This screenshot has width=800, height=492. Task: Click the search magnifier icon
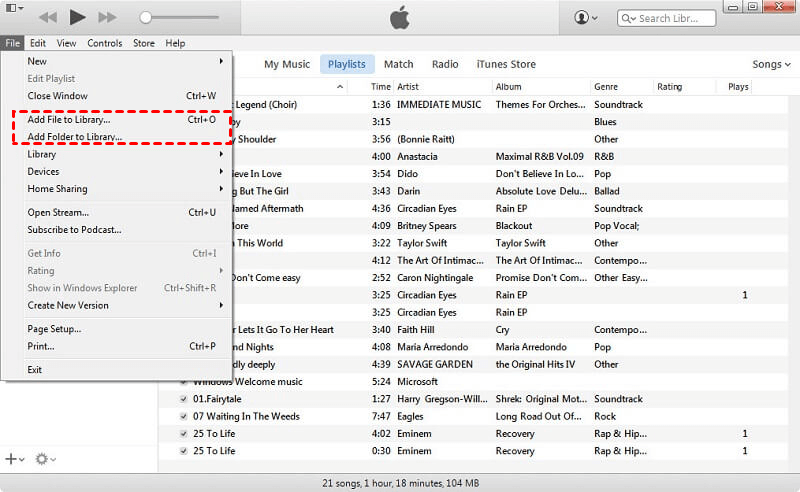pyautogui.click(x=628, y=18)
